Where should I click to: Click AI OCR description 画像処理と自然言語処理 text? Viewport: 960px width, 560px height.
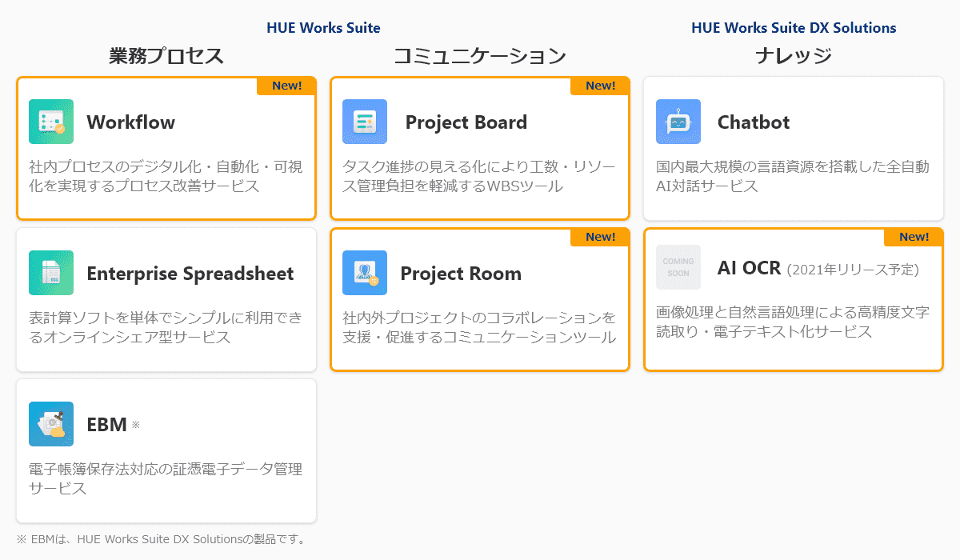[793, 322]
